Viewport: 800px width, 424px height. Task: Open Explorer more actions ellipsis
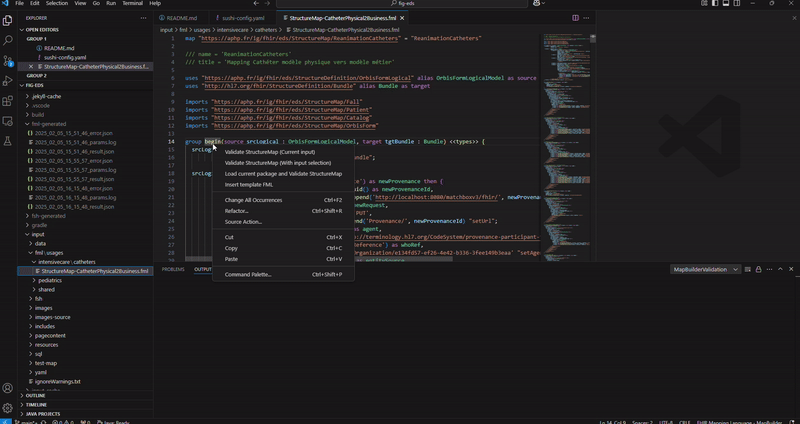pyautogui.click(x=143, y=18)
